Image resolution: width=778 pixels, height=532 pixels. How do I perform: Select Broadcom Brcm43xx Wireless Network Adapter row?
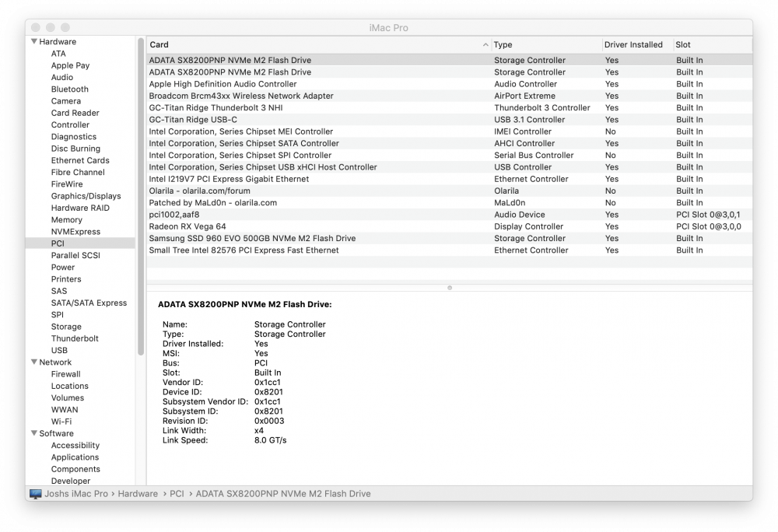tap(450, 96)
